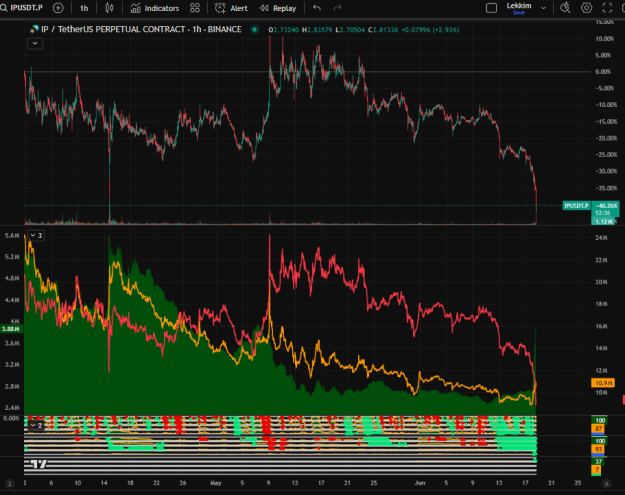The width and height of the screenshot is (625, 495).
Task: Enter fullscreen mode
Action: click(607, 8)
